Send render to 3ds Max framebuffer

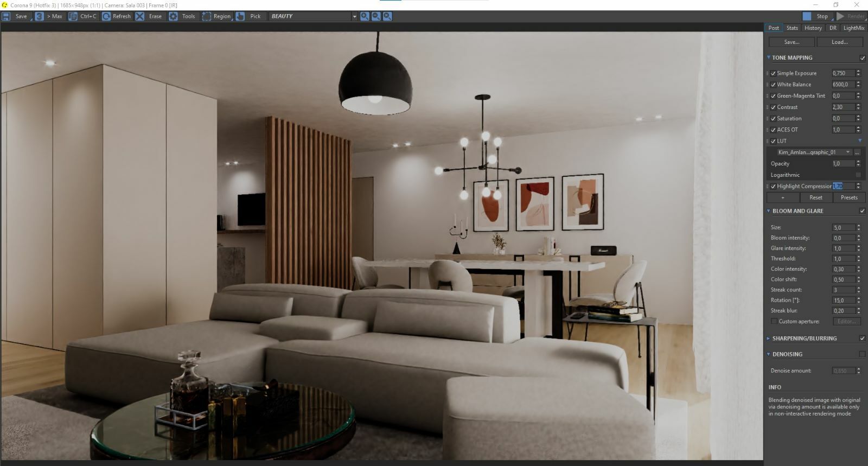[x=40, y=16]
